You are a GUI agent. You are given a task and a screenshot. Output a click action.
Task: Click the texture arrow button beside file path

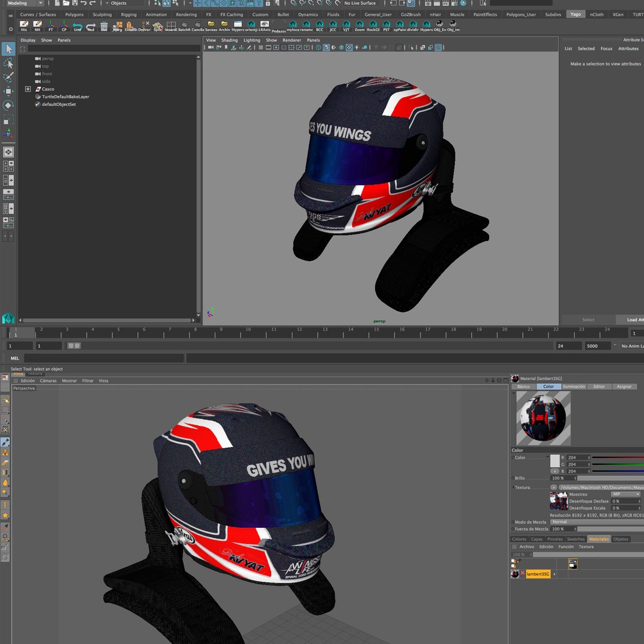(x=553, y=488)
